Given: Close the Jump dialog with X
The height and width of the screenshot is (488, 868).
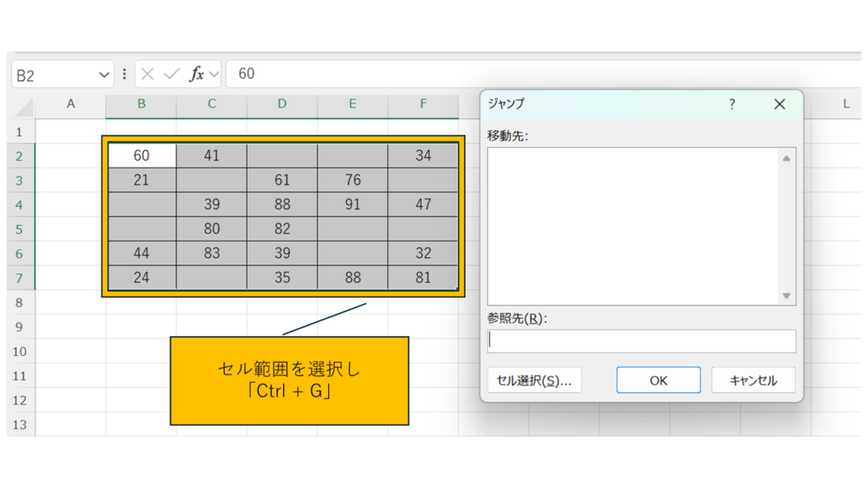Looking at the screenshot, I should tap(780, 104).
